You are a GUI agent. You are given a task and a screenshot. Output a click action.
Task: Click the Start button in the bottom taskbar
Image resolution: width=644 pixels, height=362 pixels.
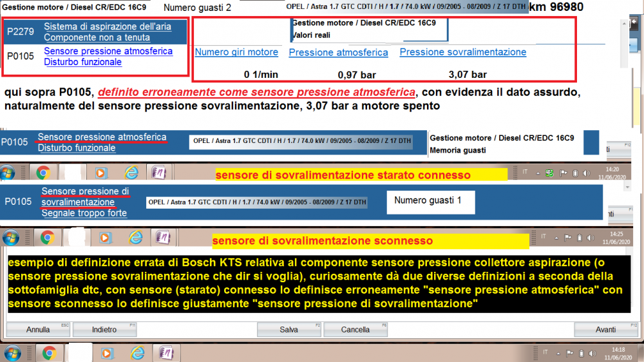12,353
